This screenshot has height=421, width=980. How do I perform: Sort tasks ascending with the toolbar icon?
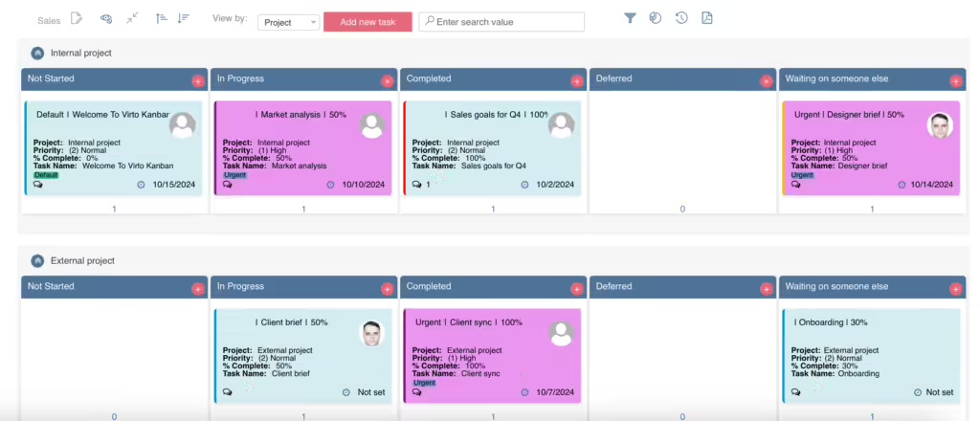(x=162, y=18)
